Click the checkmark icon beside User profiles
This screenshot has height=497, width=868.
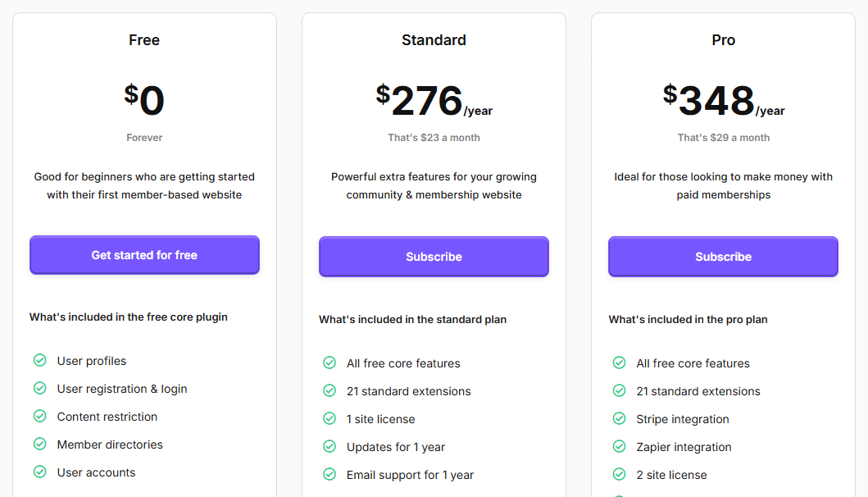[x=40, y=361]
